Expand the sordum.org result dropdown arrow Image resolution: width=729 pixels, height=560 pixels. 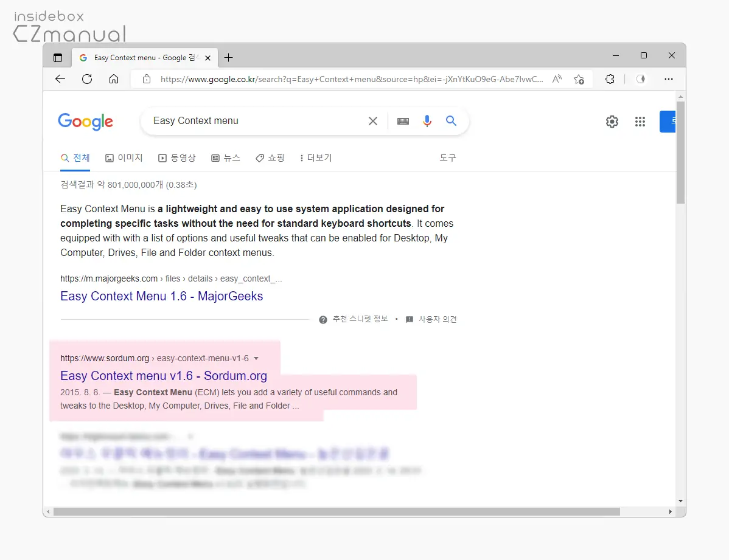click(x=256, y=358)
